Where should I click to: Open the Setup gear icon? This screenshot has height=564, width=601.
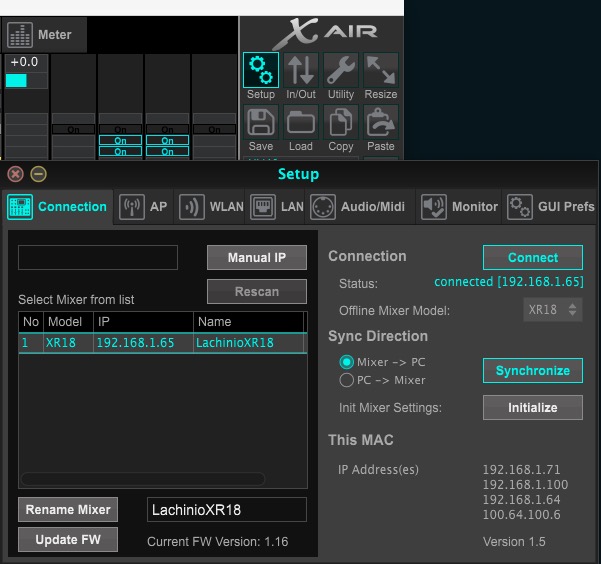pos(261,71)
